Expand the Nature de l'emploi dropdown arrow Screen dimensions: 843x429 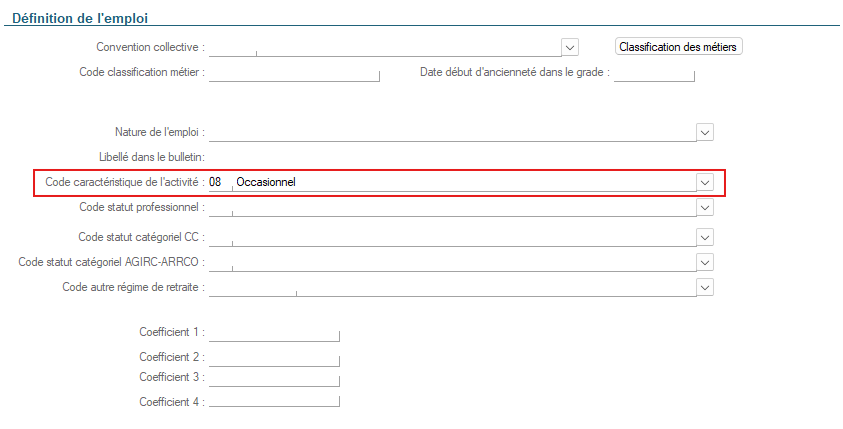click(704, 132)
